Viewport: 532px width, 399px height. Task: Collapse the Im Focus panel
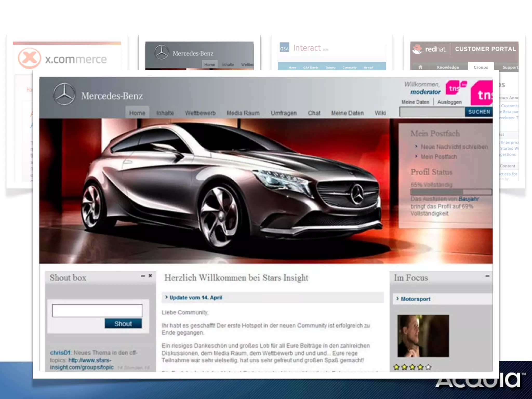click(x=487, y=276)
